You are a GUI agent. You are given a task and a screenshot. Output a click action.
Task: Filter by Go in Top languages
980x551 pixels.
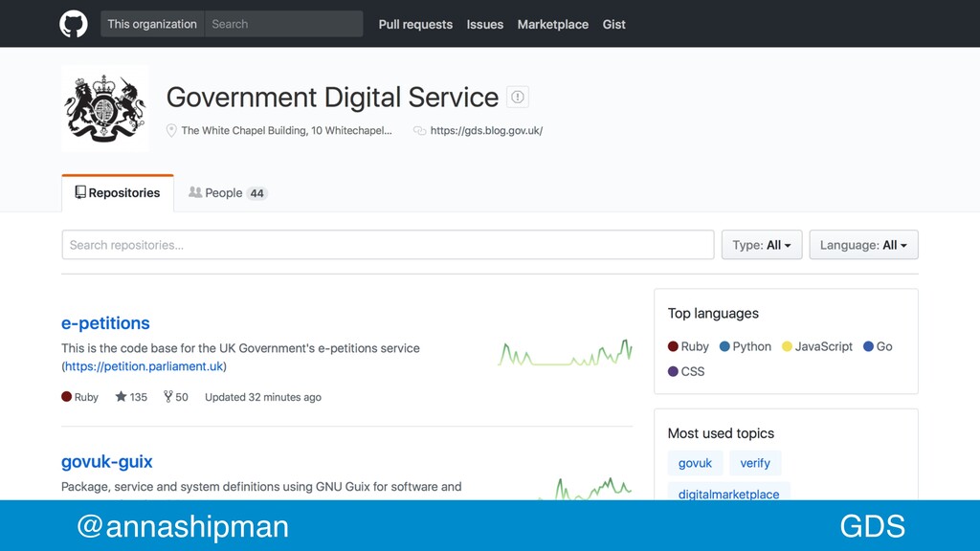[878, 346]
